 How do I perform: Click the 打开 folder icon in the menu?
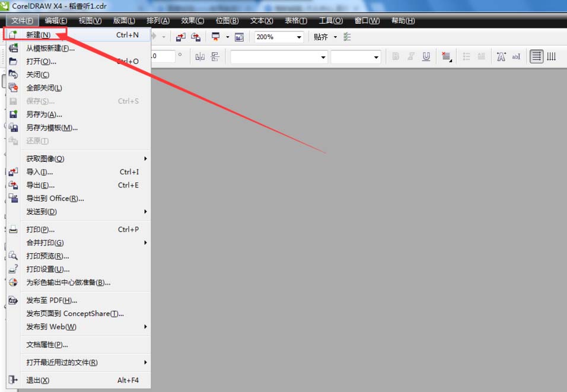[13, 62]
